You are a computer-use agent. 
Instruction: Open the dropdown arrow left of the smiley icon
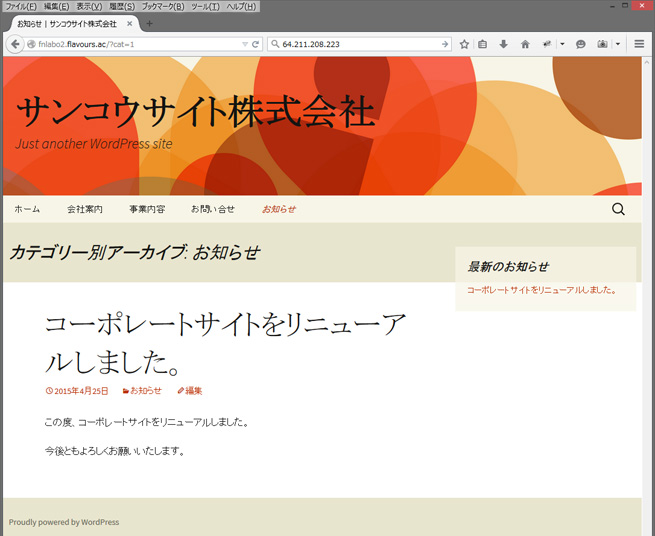562,44
